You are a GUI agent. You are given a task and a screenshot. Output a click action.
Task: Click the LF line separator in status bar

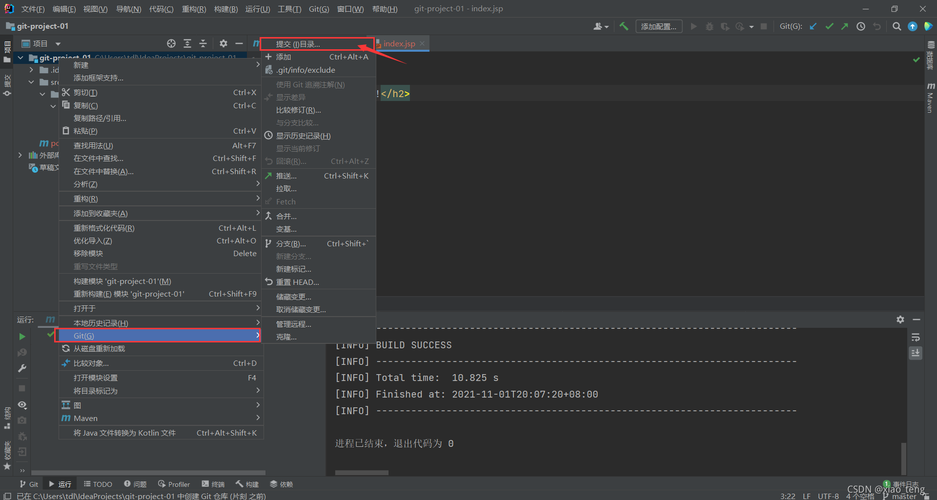click(807, 495)
